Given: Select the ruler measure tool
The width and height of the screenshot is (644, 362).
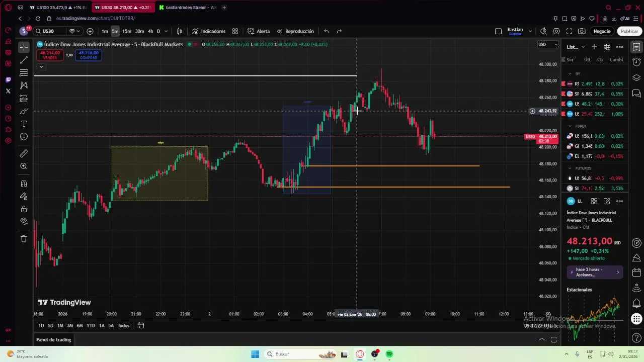Looking at the screenshot, I should (24, 153).
